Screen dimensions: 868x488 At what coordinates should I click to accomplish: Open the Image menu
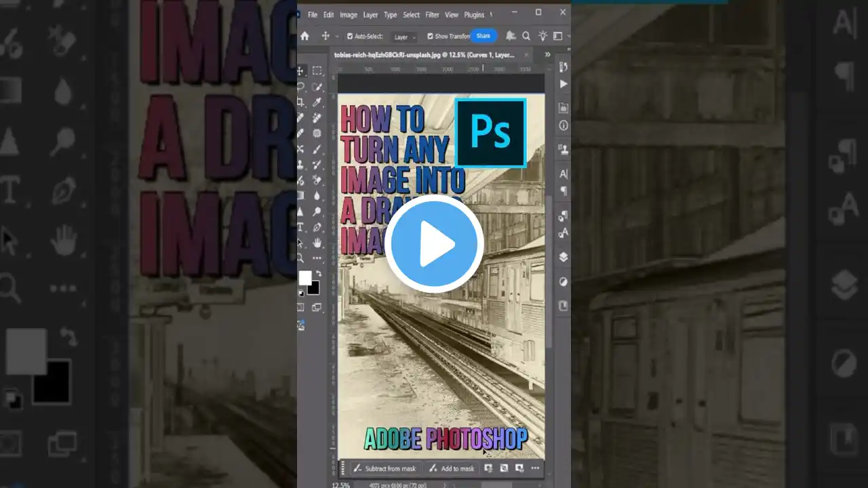pyautogui.click(x=349, y=14)
